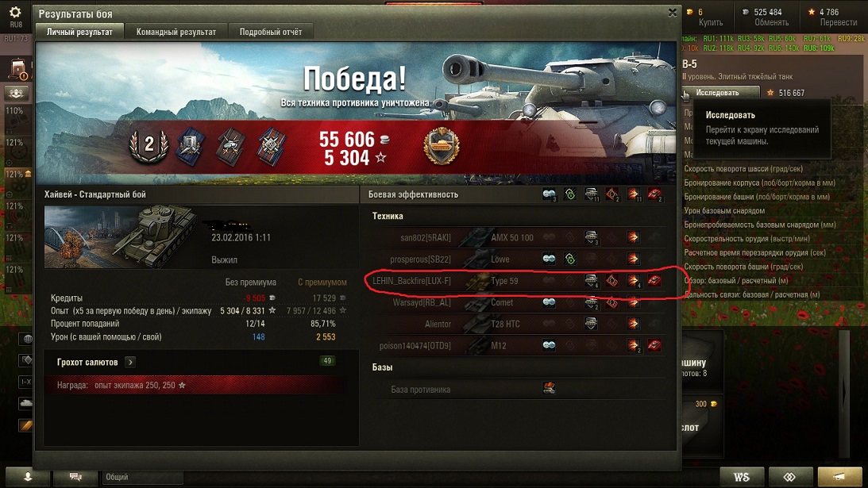Open the settings gear icon
The image size is (868, 488).
[x=15, y=12]
